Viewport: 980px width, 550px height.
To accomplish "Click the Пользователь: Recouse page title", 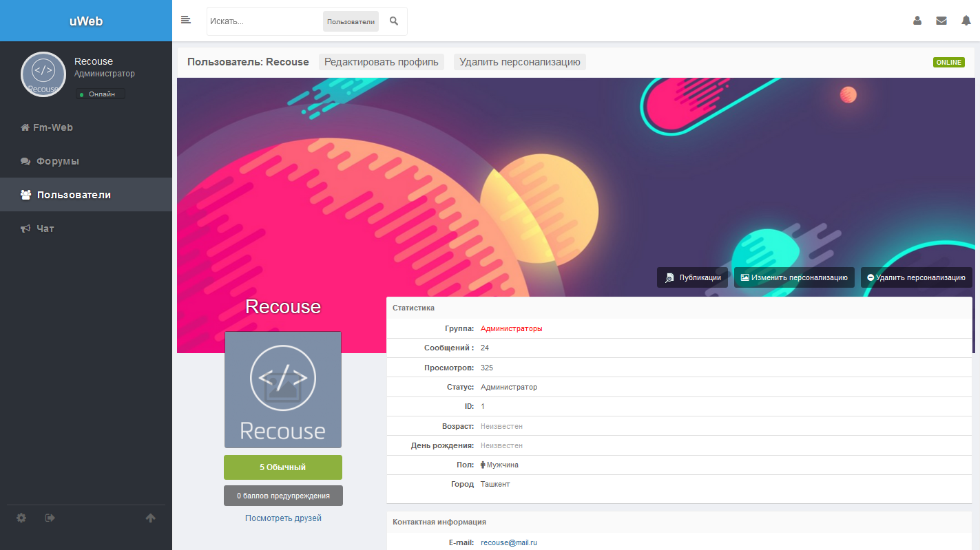I will tap(248, 62).
